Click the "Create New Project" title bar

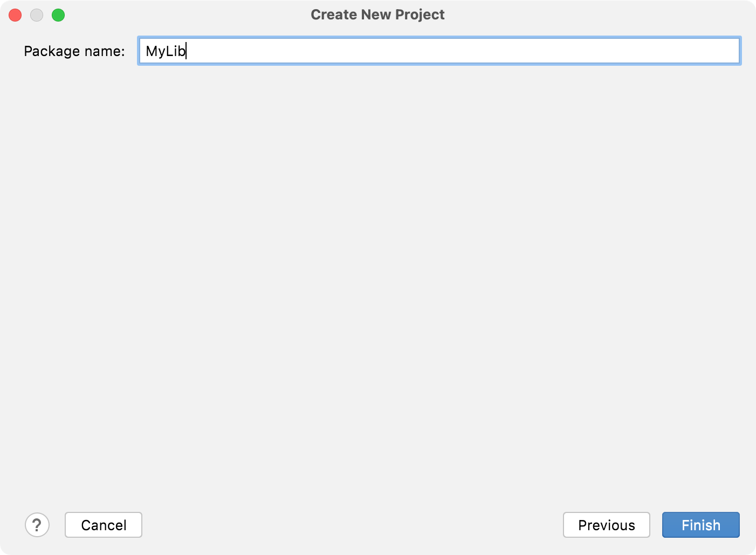click(377, 15)
